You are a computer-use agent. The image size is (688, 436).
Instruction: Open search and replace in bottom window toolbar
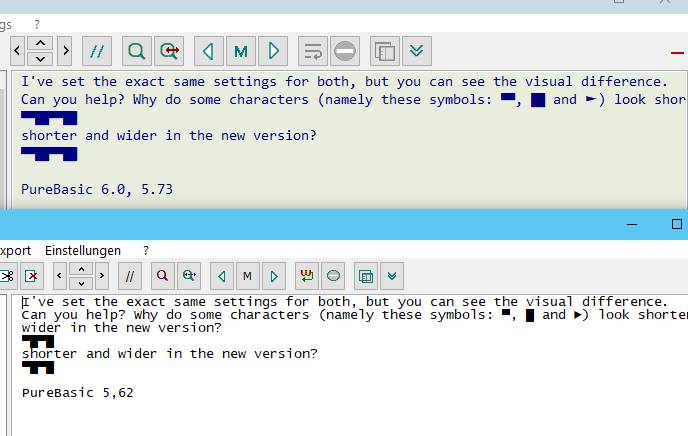[x=189, y=276]
